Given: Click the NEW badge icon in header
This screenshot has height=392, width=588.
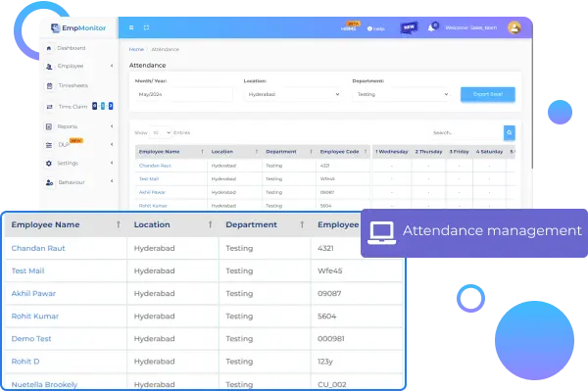Looking at the screenshot, I should coord(409,27).
